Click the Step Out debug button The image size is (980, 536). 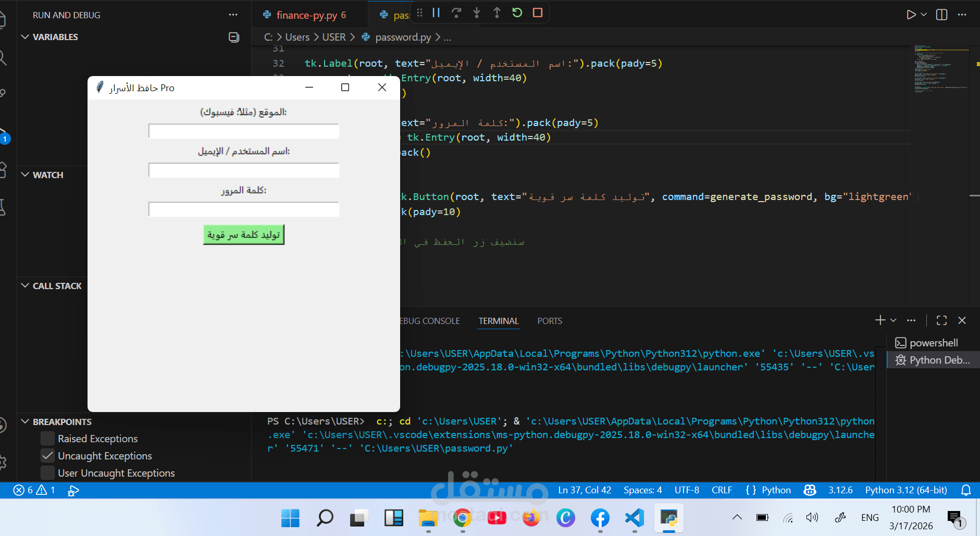497,13
